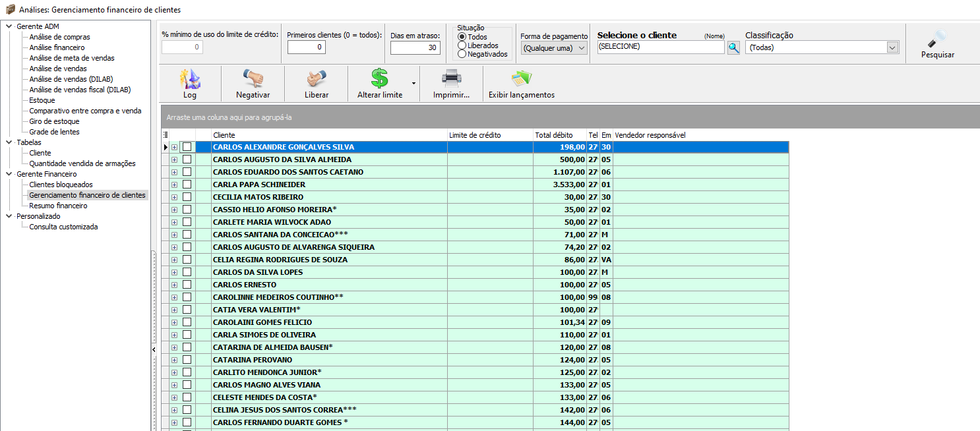Viewport: 980px width, 431px height.
Task: Open Clientes bloqueados in the tree
Action: (x=61, y=185)
